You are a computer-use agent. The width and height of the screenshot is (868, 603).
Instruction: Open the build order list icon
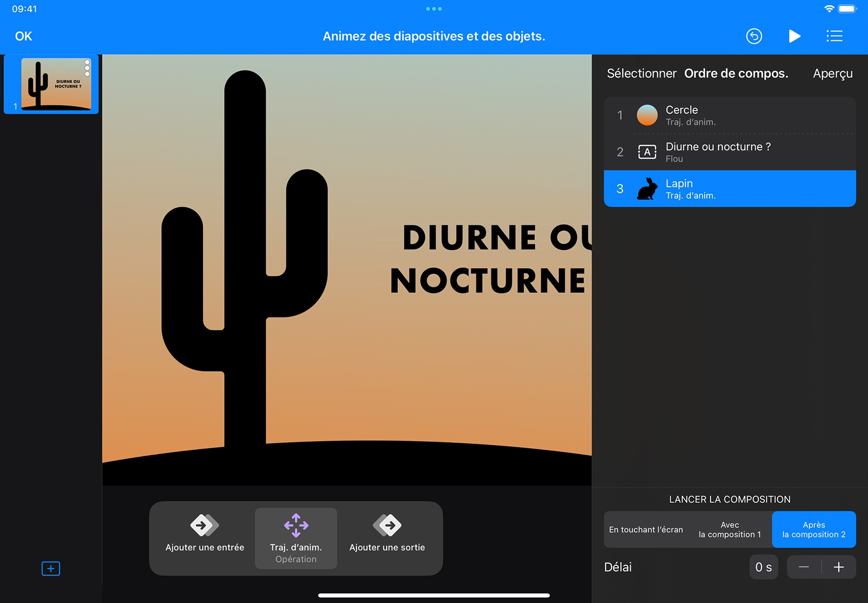pos(834,36)
